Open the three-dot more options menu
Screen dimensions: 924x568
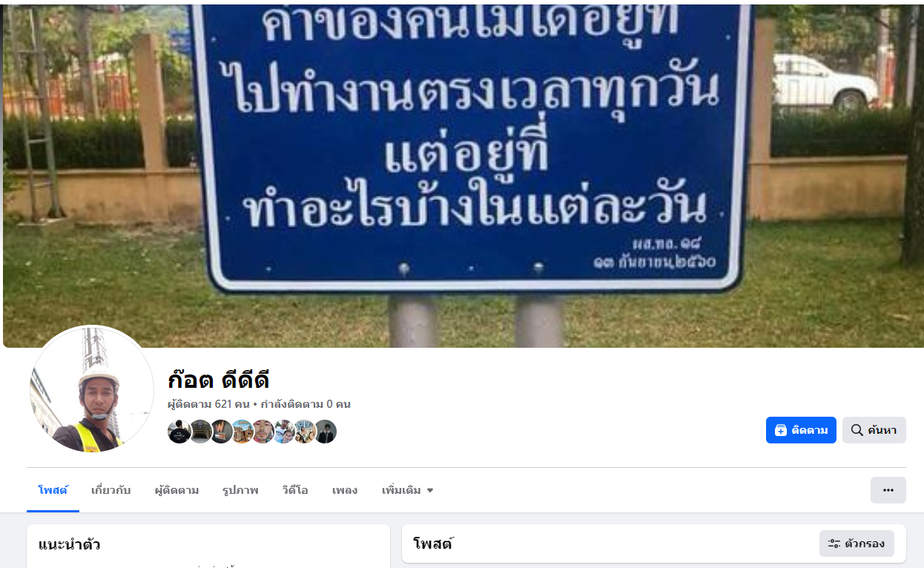tap(888, 490)
